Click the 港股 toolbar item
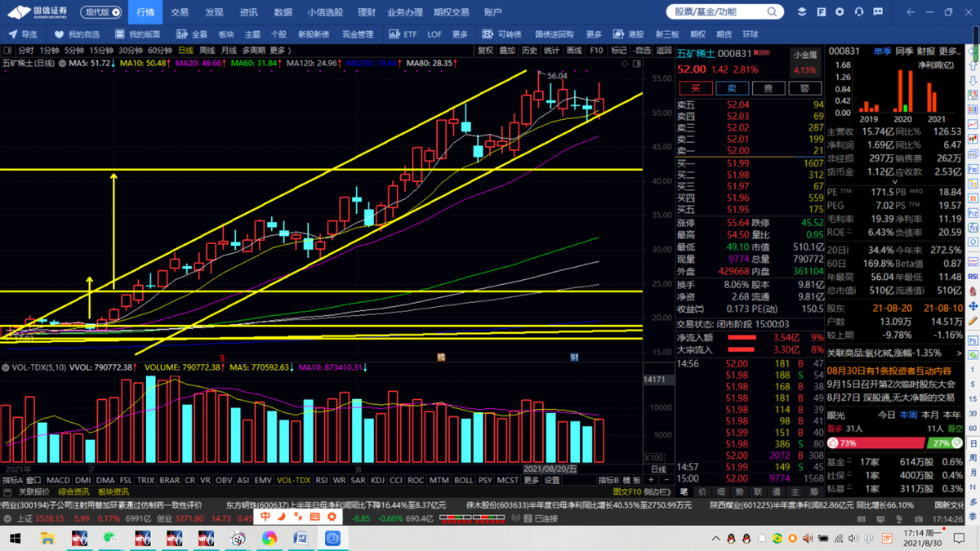Viewport: 980px width, 551px height. 630,34
